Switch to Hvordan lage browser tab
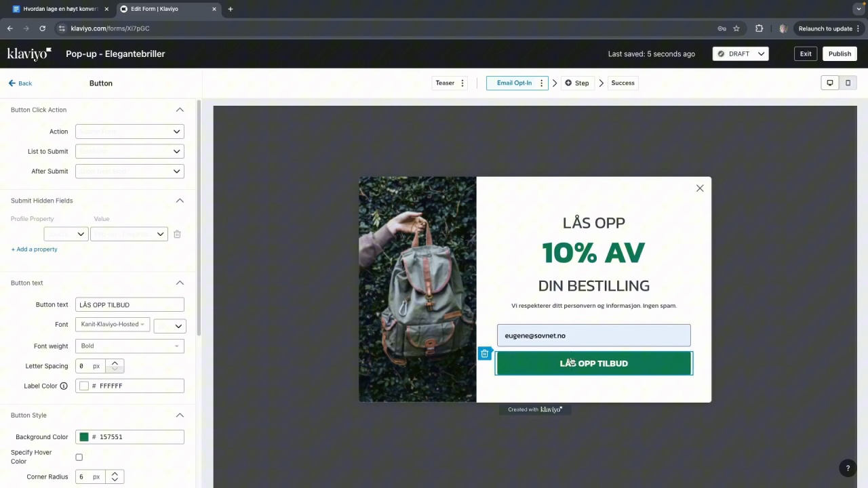868x488 pixels. click(61, 9)
